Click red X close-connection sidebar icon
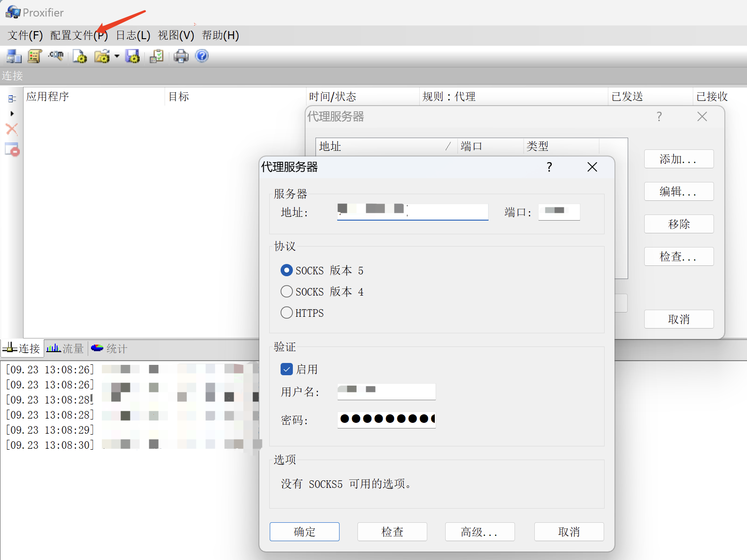Screen dimensions: 747x560 tap(12, 129)
